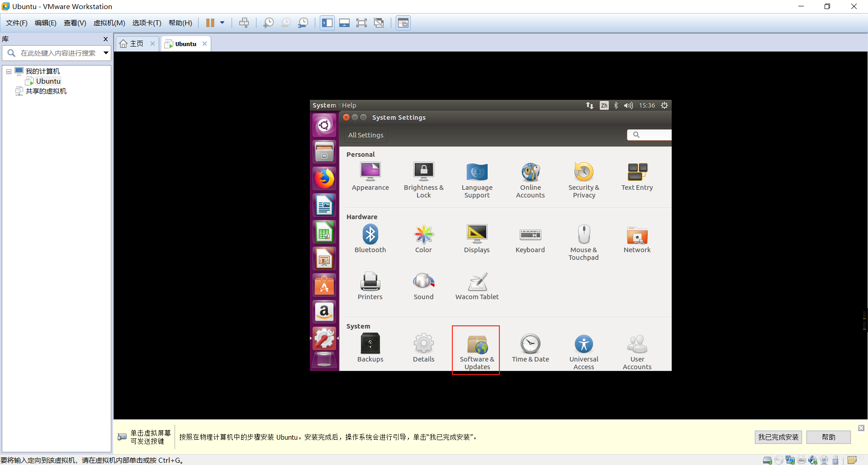868x465 pixels.
Task: Enter full screen mode from the toolbar
Action: [361, 23]
